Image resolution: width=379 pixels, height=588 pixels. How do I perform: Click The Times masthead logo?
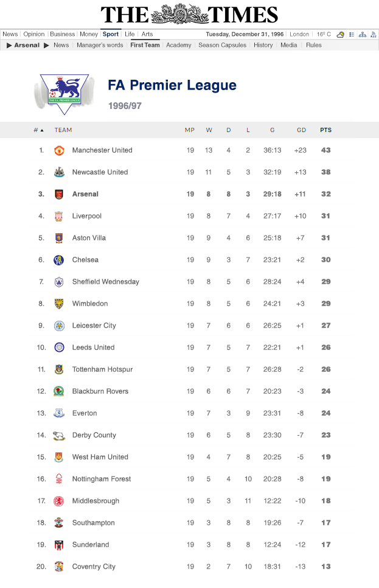[x=189, y=14]
